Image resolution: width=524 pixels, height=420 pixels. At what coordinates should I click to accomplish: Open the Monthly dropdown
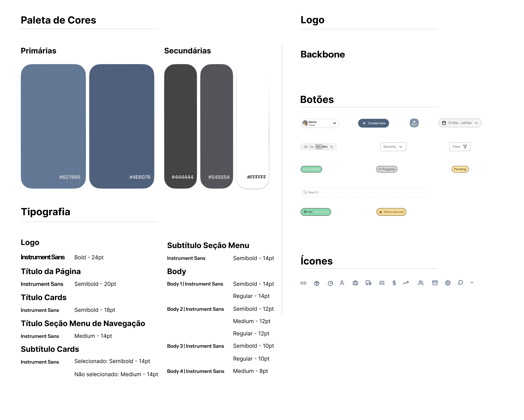[393, 147]
